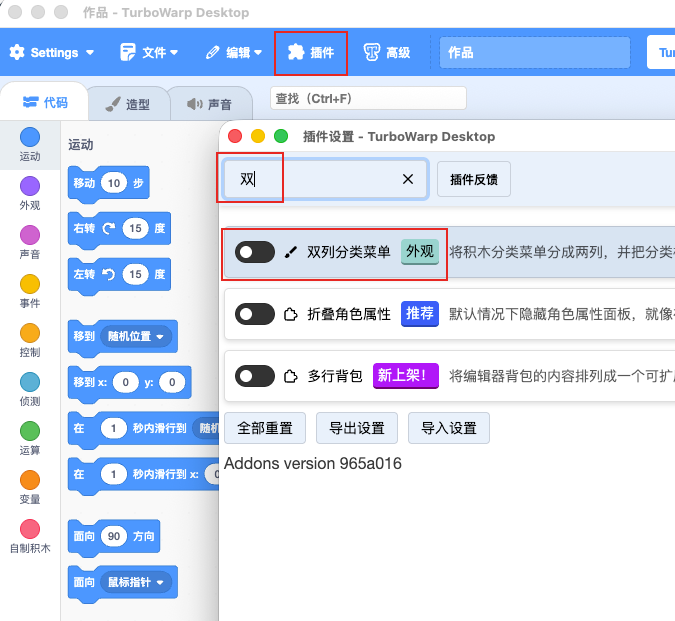Maximize the 插件设置 window with green button

pyautogui.click(x=281, y=136)
